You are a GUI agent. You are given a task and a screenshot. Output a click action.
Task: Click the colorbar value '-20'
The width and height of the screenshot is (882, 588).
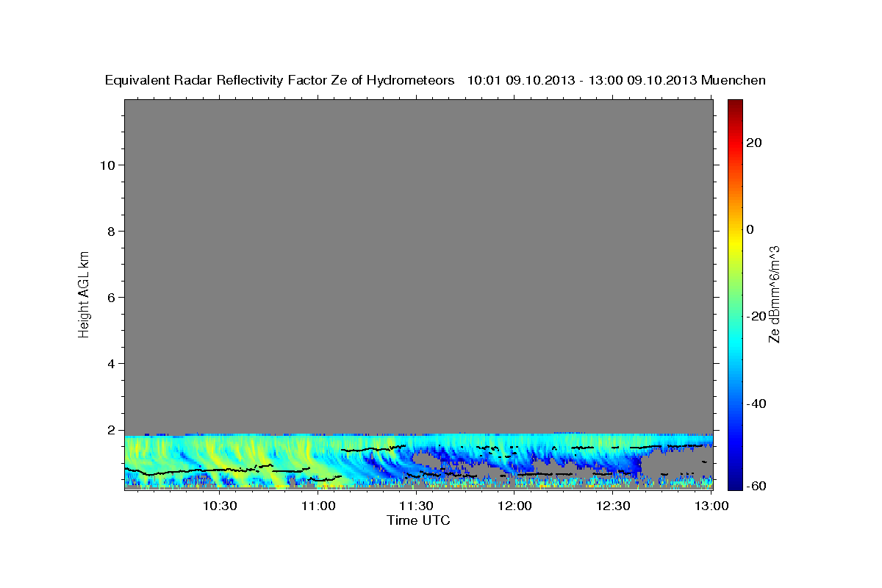[756, 316]
